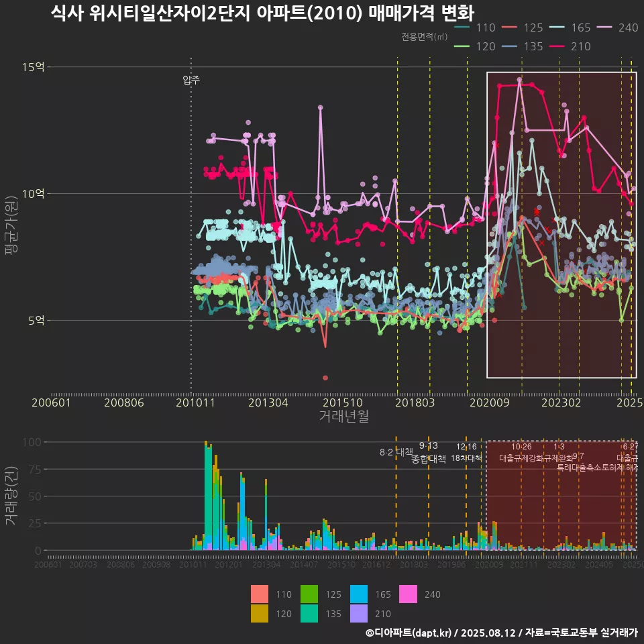Screen dimensions: 644x644
Task: Click the 240 line sample in price legend
Action: tap(604, 28)
